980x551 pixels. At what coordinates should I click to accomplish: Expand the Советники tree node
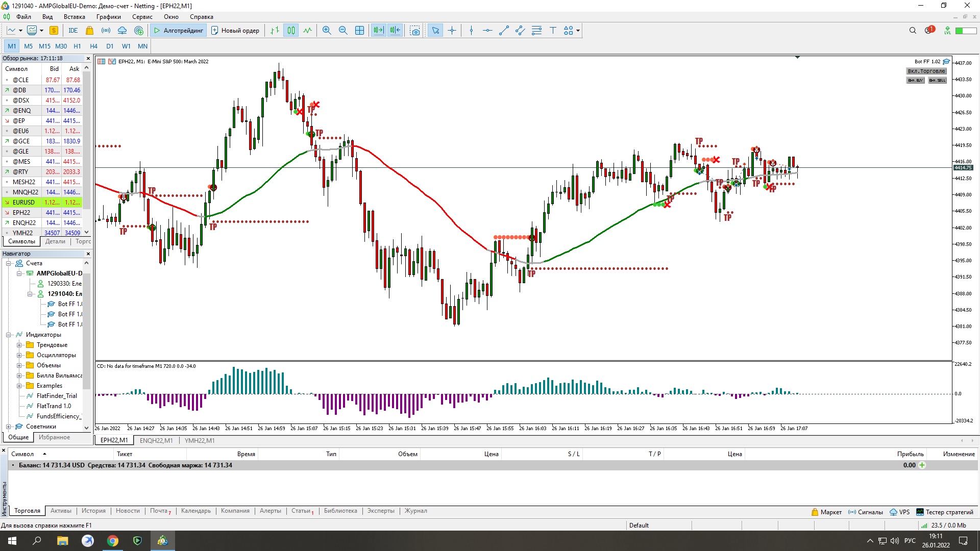point(8,427)
